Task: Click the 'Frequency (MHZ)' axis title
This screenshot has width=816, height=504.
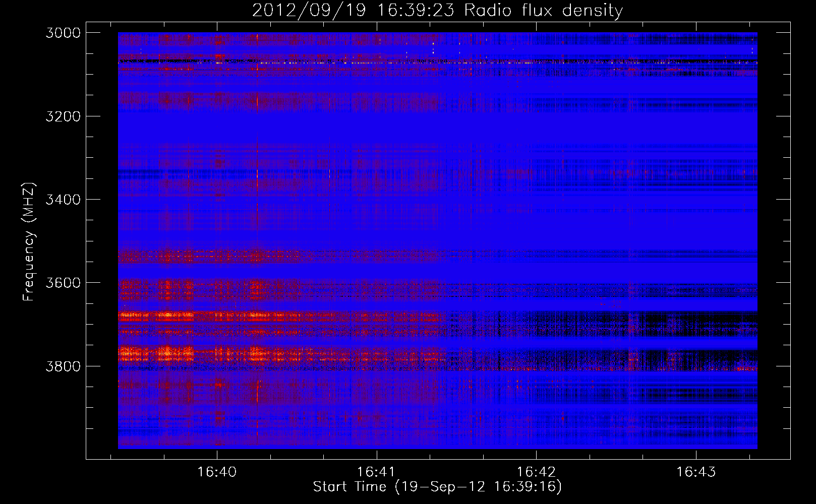Action: pyautogui.click(x=29, y=241)
